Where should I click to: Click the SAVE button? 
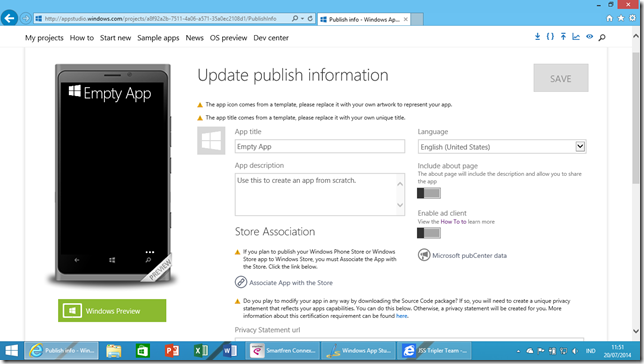561,78
